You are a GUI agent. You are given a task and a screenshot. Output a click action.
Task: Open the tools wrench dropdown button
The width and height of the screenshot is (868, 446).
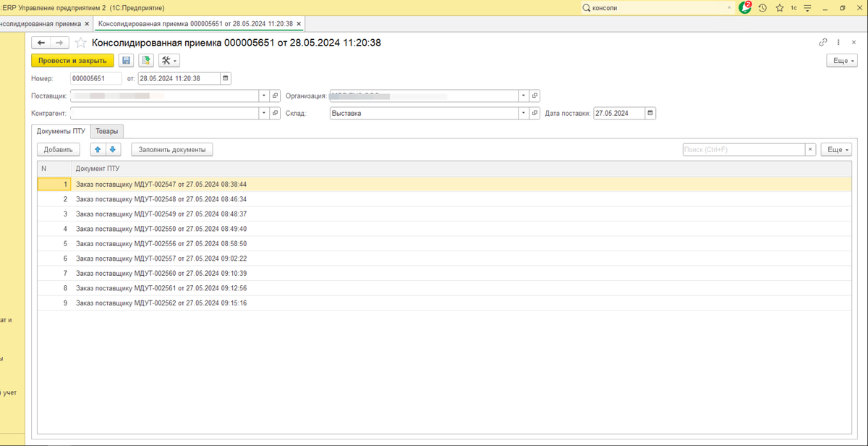tap(169, 61)
